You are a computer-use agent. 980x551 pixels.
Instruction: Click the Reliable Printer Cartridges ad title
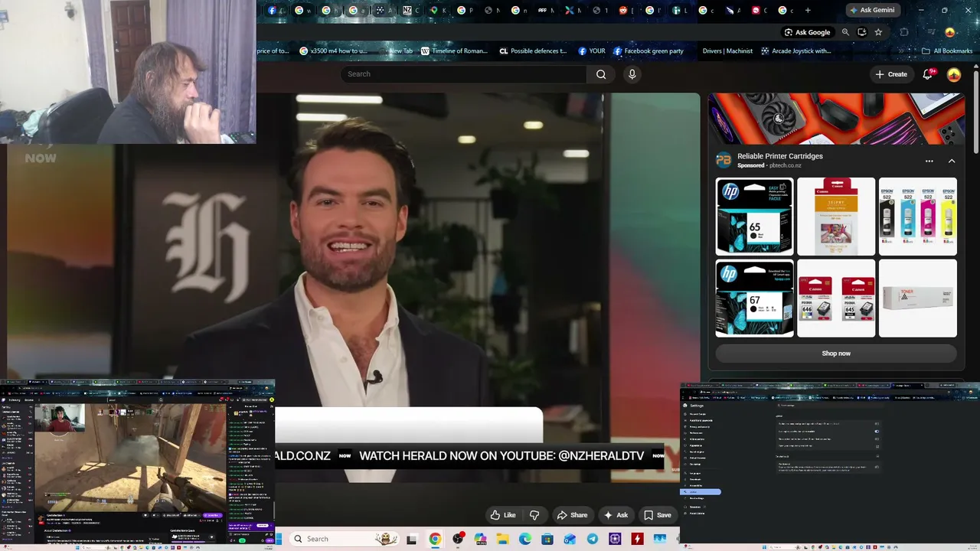tap(780, 156)
